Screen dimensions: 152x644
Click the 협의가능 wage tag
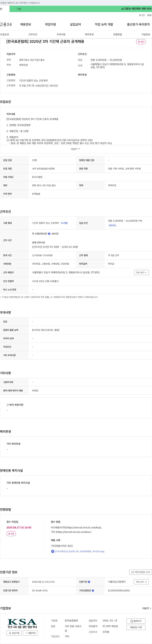112,225
